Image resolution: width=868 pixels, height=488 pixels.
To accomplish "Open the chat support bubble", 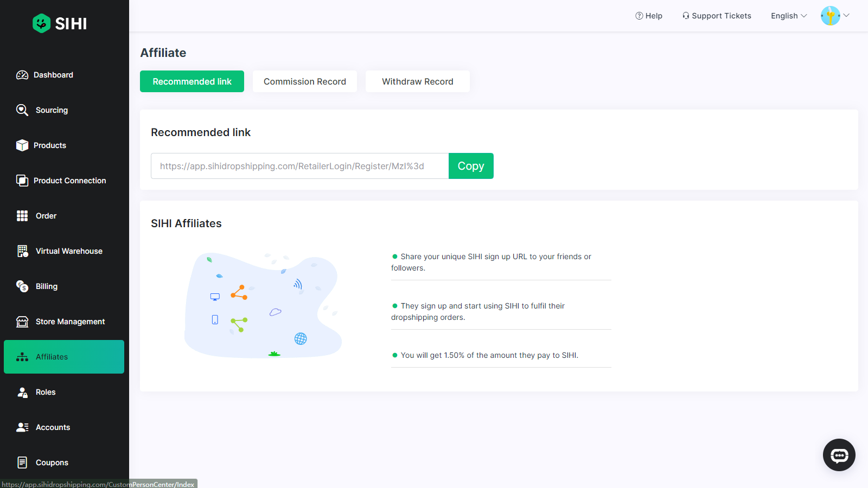I will 839,455.
